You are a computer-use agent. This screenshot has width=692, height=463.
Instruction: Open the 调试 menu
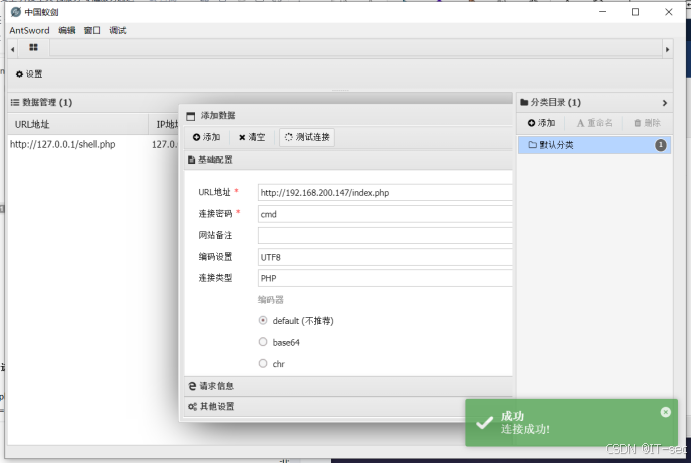pyautogui.click(x=118, y=30)
